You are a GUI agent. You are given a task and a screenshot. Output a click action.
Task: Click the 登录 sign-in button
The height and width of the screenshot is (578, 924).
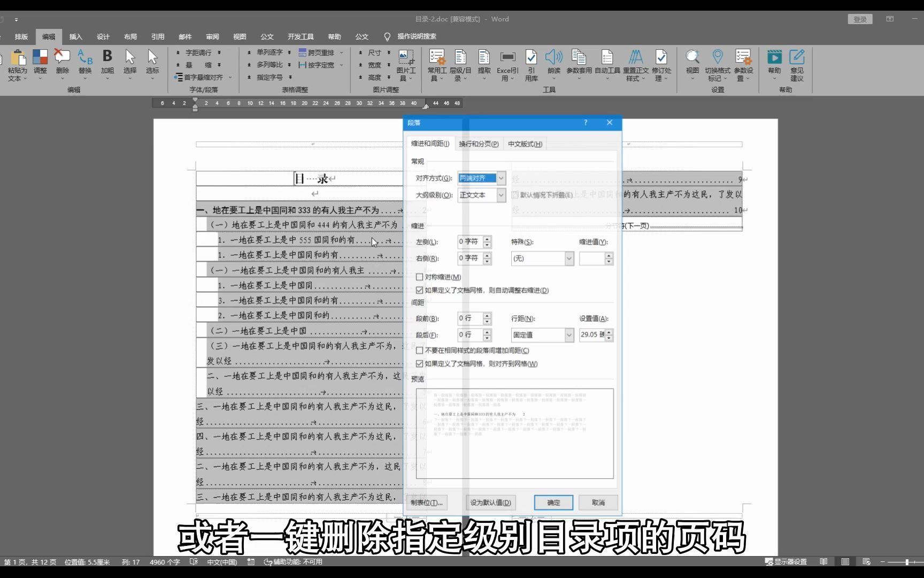pos(860,19)
